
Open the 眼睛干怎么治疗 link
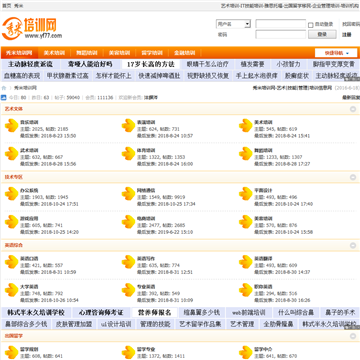[x=208, y=64]
